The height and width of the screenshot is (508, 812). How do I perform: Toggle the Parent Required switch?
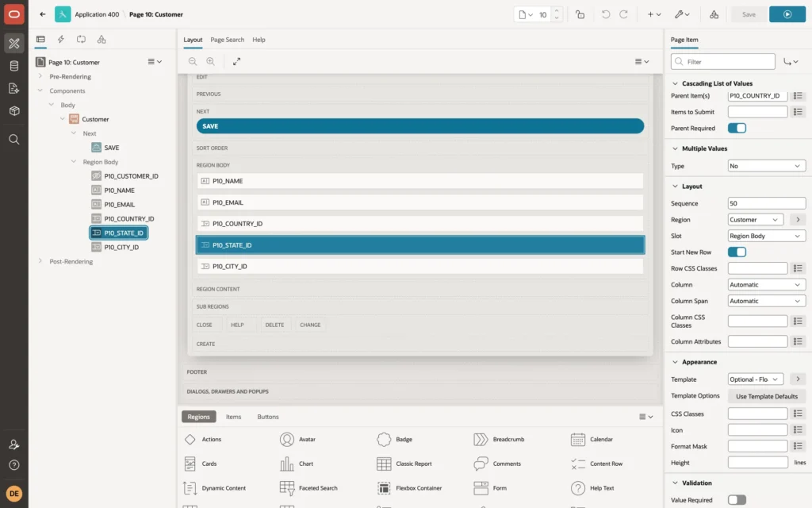737,128
